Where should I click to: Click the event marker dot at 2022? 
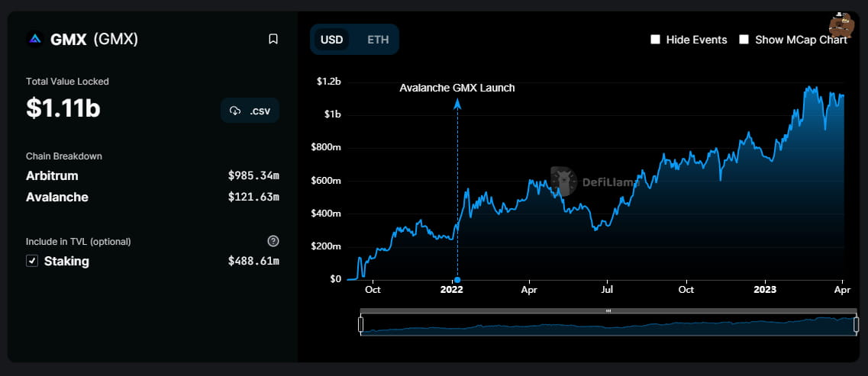[457, 280]
